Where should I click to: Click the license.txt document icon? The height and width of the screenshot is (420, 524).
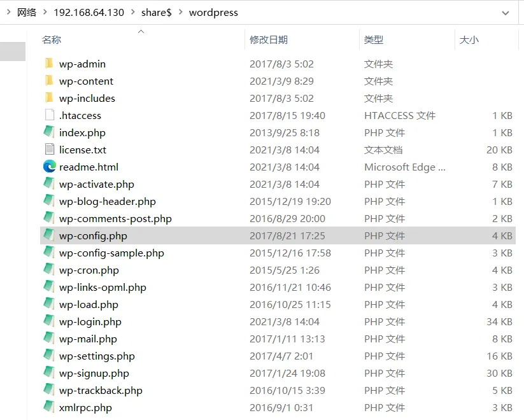click(x=50, y=150)
